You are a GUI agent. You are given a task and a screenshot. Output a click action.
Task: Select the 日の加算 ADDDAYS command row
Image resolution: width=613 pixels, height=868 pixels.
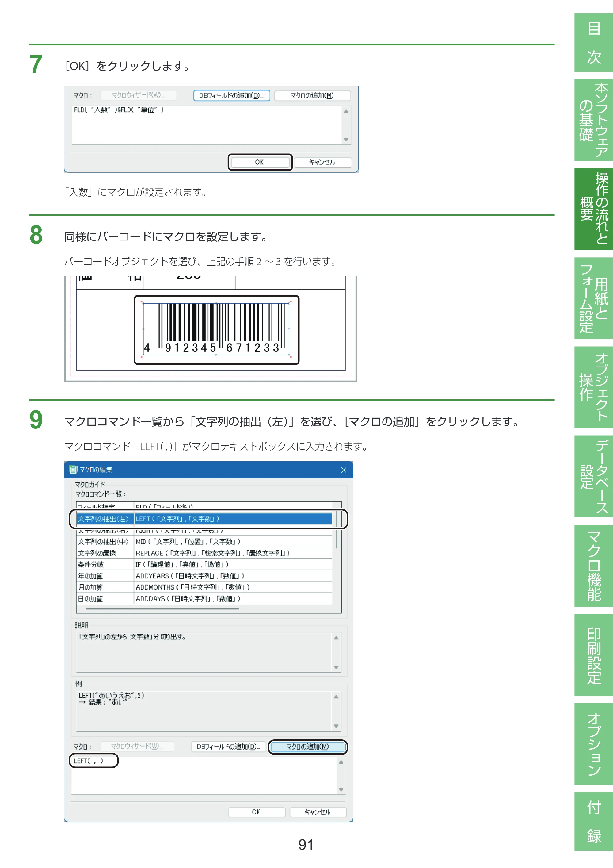(x=204, y=598)
